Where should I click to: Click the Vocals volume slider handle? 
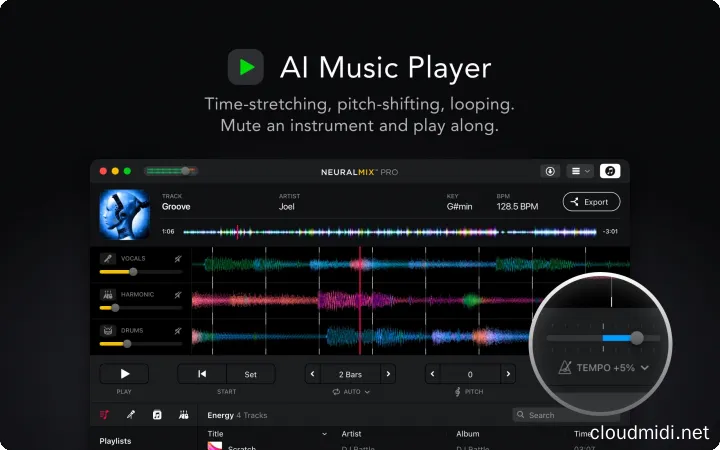tap(133, 271)
